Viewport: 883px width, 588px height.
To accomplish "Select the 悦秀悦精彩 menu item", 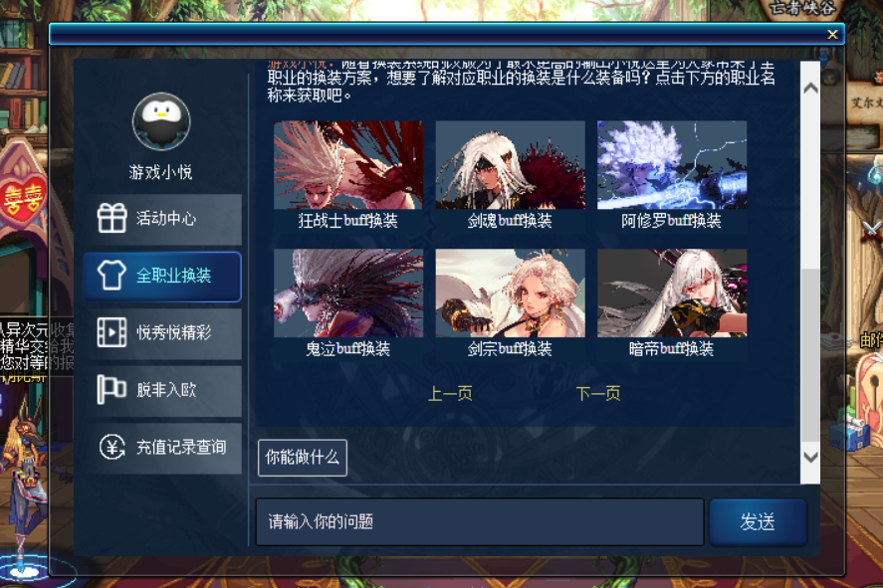I will (x=162, y=333).
